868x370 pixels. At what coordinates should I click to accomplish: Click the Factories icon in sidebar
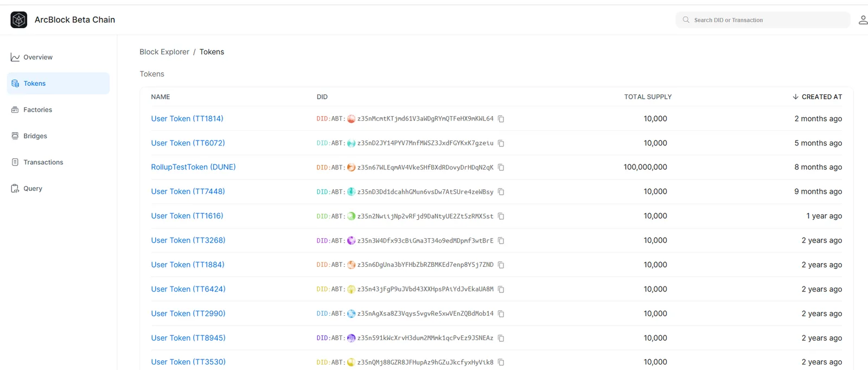pos(15,110)
